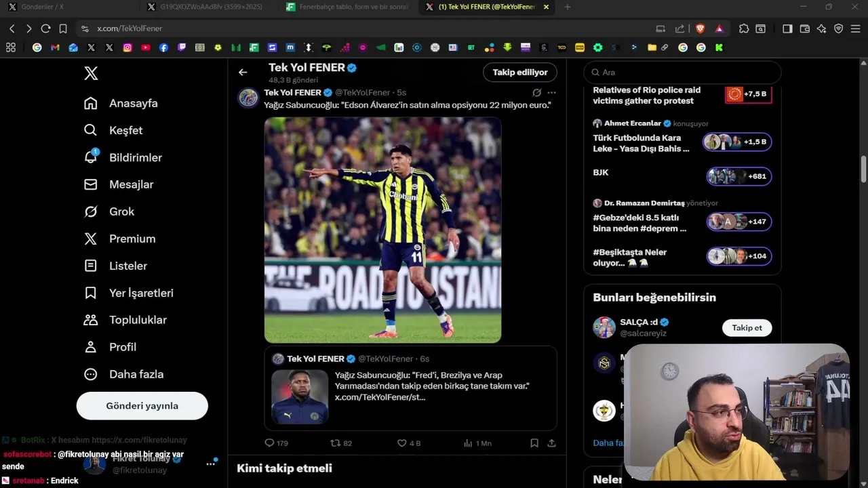Open tweet options three-dot menu
Image resolution: width=868 pixels, height=488 pixels.
tap(552, 92)
